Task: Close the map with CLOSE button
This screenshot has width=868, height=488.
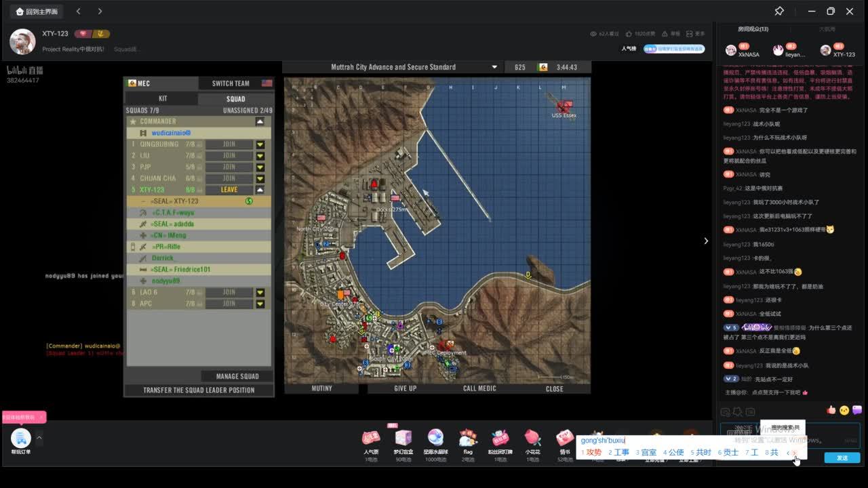Action: [554, 388]
